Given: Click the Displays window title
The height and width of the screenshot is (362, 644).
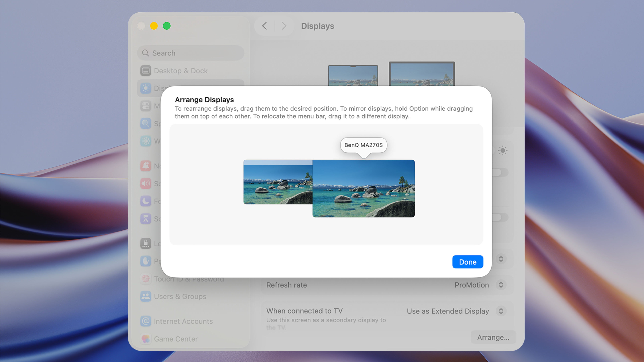Looking at the screenshot, I should [317, 26].
